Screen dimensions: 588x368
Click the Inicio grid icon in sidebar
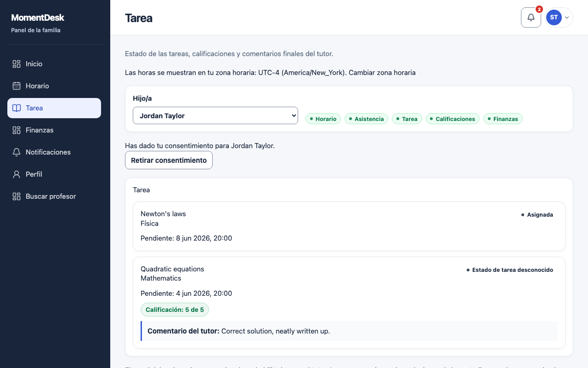17,64
